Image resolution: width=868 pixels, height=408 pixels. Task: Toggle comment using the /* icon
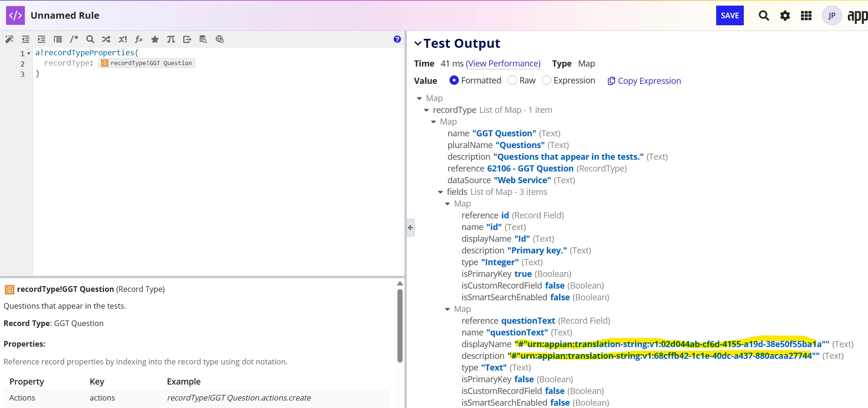(74, 39)
